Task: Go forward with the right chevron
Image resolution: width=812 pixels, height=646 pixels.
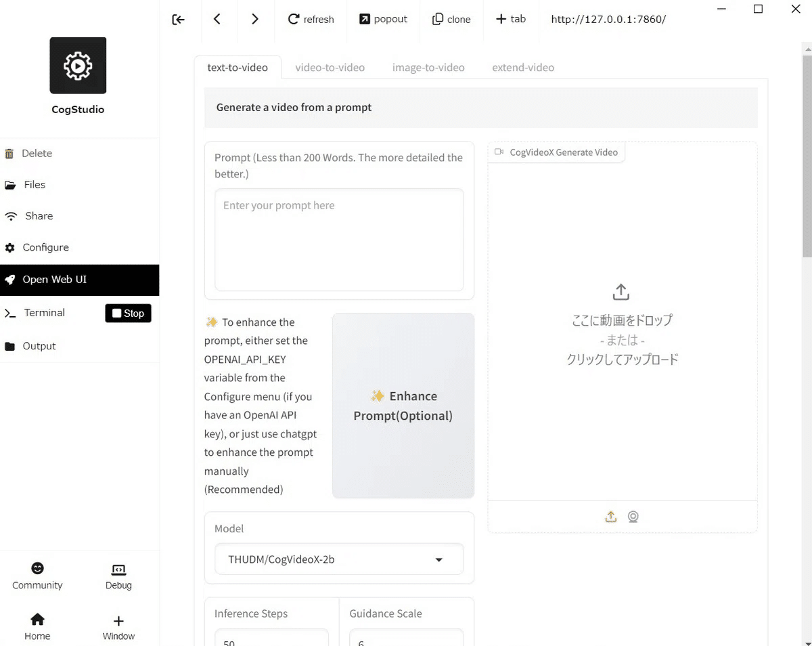Action: coord(255,20)
